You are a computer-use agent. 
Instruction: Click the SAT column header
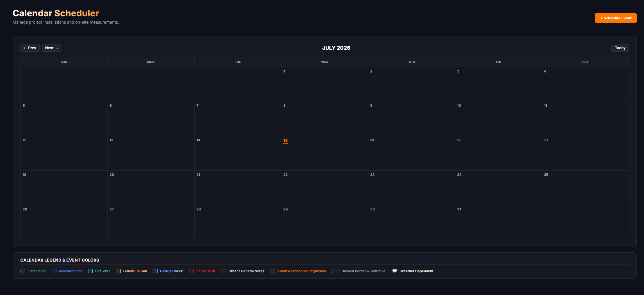click(585, 62)
